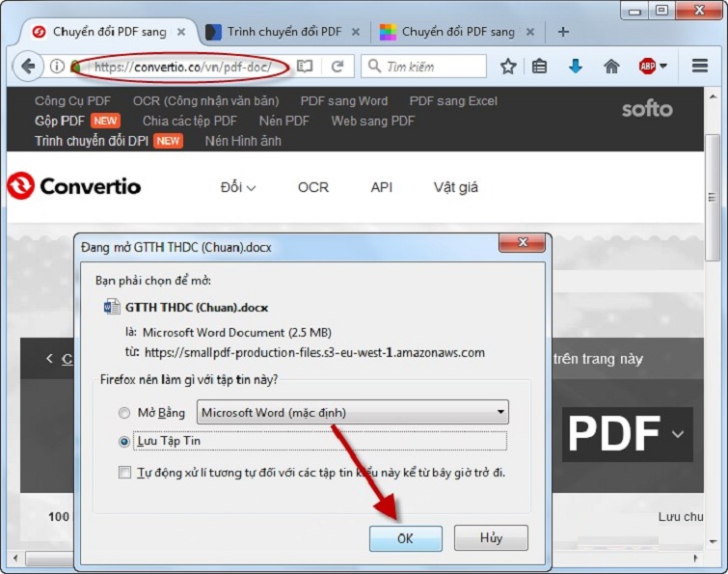
Task: Cancel dialog with 'Hủy' button
Action: 491,538
